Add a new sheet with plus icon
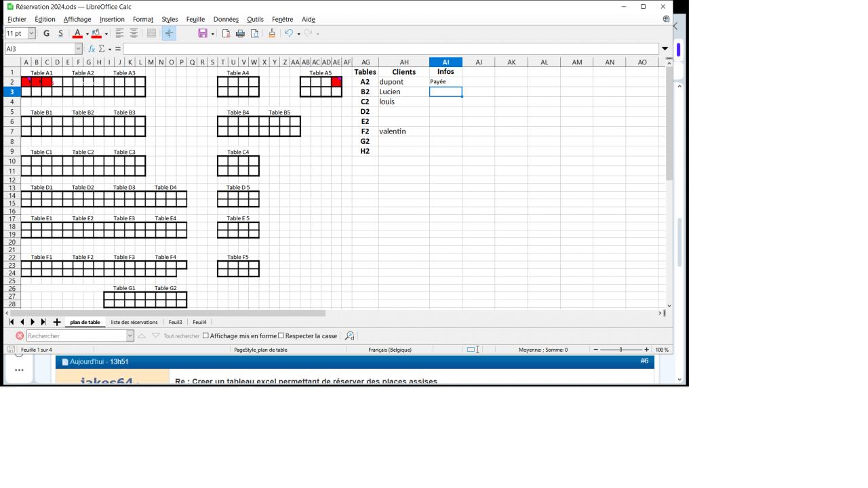868x488 pixels. click(57, 322)
